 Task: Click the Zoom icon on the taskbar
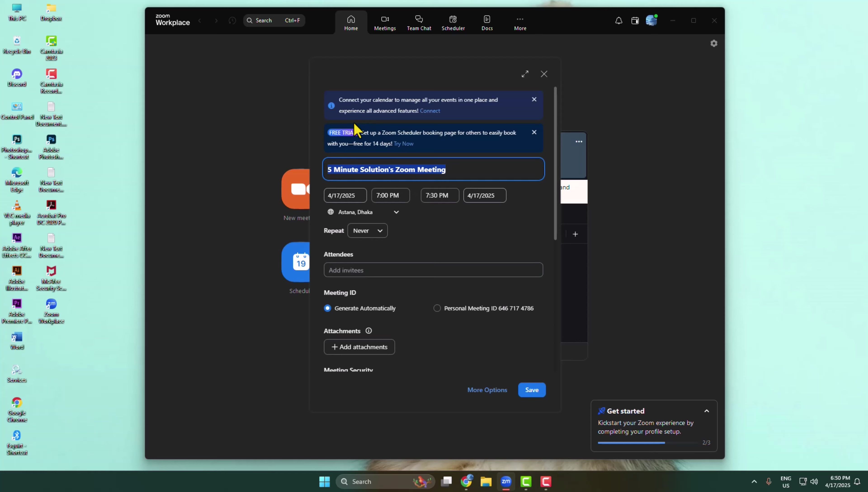[506, 482]
